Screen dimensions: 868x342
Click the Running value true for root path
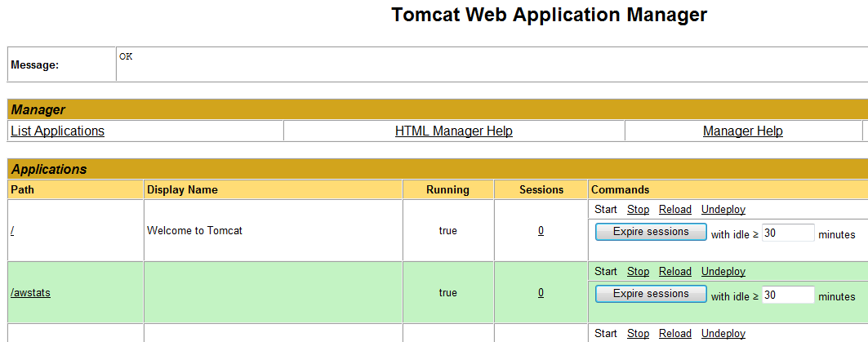(x=447, y=231)
